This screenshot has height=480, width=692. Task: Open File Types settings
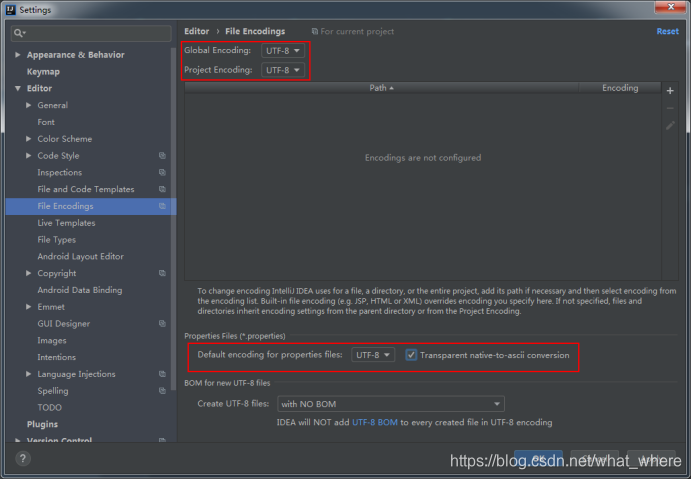point(56,240)
